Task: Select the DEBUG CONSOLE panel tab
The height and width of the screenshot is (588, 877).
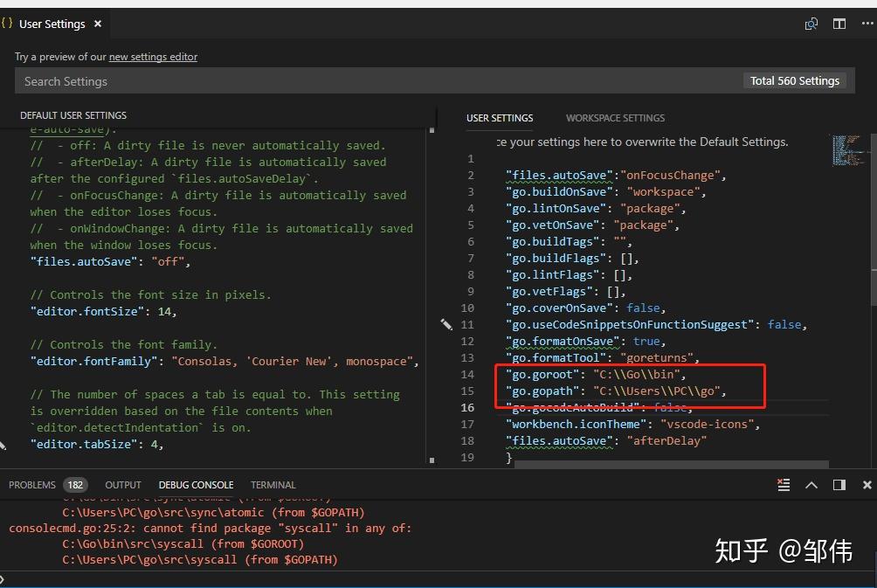Action: click(x=196, y=485)
